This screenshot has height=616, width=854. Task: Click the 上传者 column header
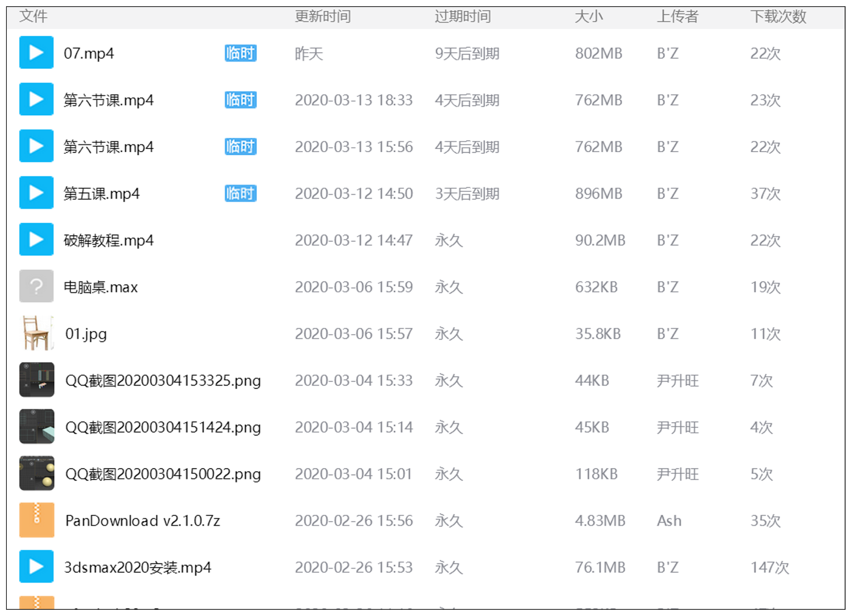(677, 17)
